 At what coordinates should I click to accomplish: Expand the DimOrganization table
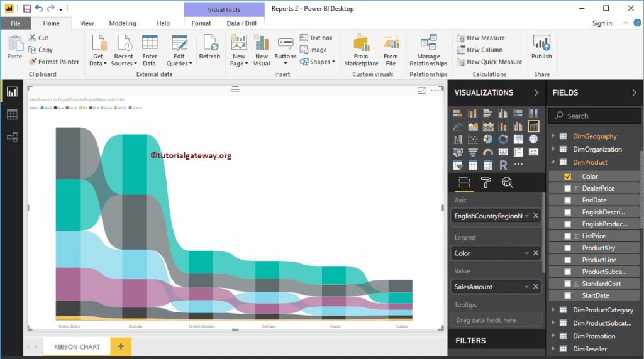tap(553, 149)
